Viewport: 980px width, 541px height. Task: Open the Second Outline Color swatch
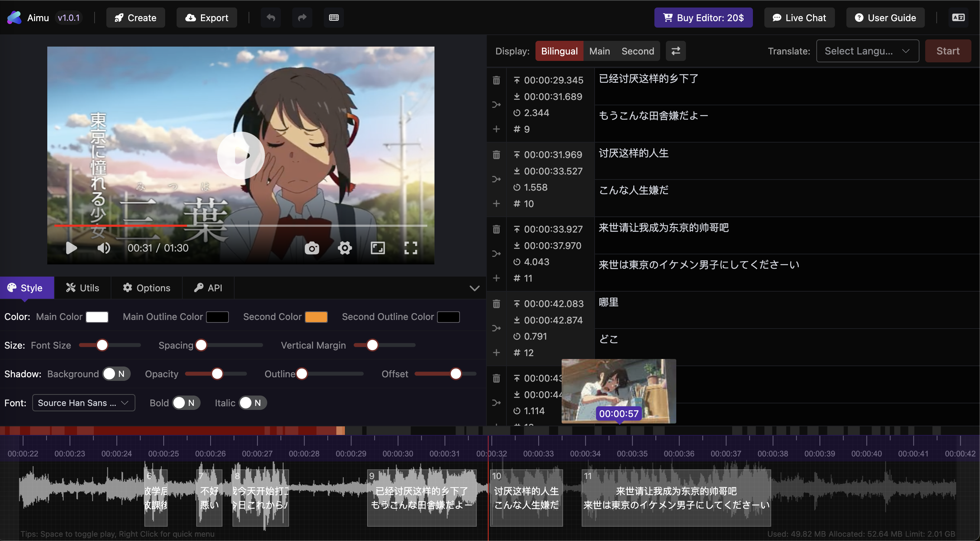point(448,317)
